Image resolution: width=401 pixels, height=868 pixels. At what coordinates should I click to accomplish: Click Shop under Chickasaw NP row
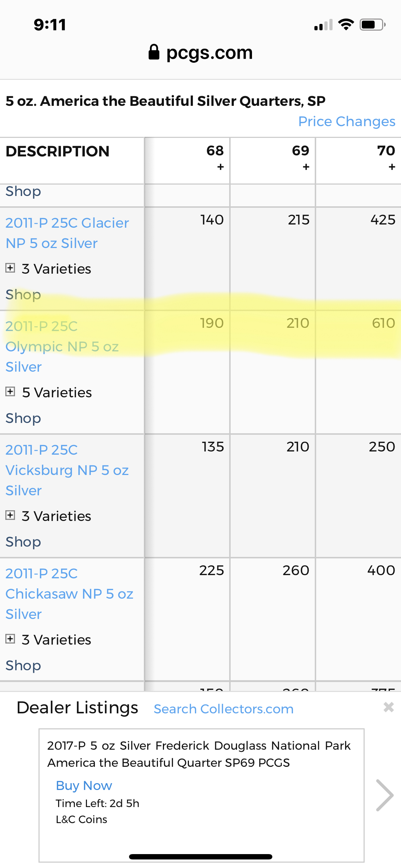click(23, 666)
